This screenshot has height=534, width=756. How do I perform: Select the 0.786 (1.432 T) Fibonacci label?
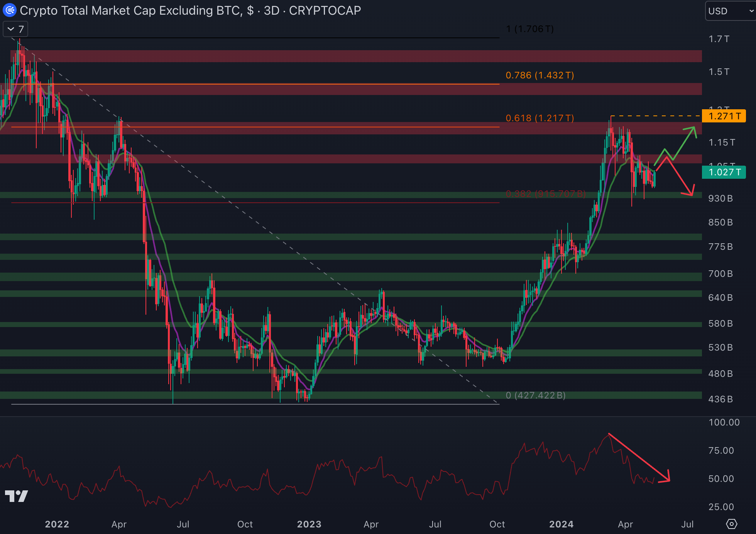(x=540, y=75)
